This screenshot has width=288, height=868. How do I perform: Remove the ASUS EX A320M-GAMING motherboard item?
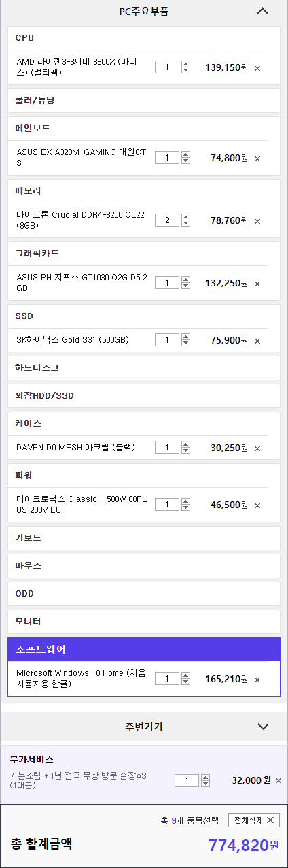coord(257,158)
